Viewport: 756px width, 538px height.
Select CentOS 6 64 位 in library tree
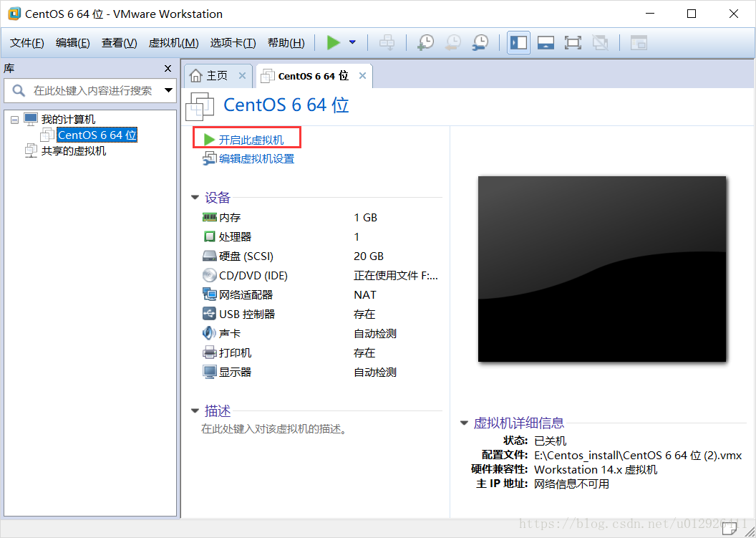[x=97, y=135]
